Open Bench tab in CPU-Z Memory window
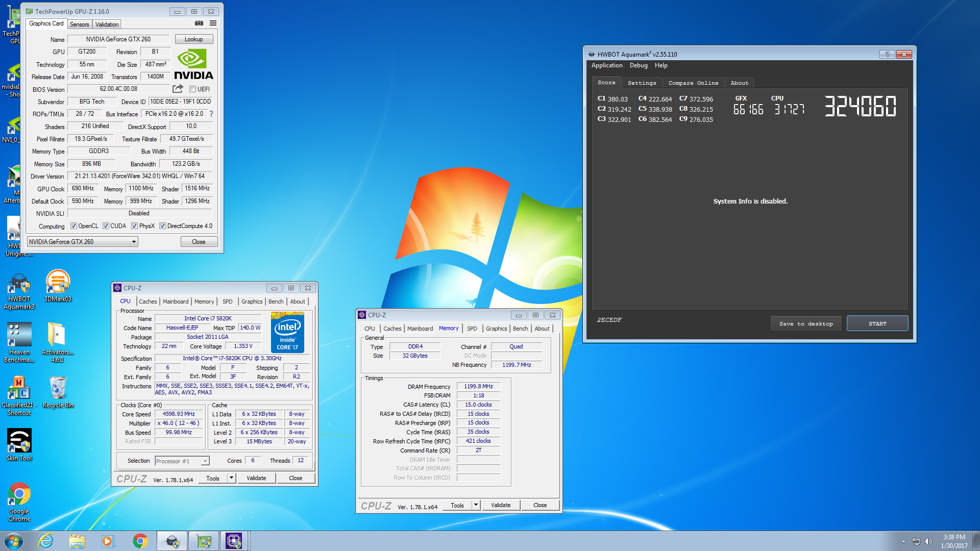This screenshot has width=980, height=551. (521, 329)
